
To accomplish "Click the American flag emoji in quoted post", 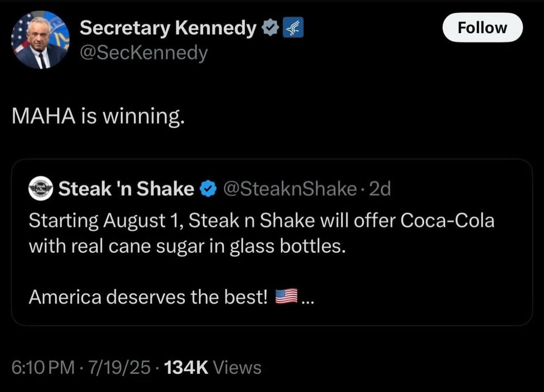I will pos(286,297).
